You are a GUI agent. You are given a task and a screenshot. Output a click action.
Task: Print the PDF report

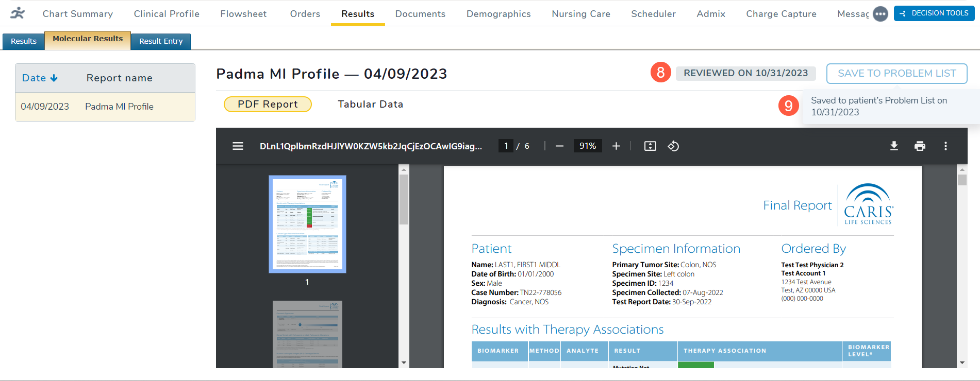click(920, 146)
